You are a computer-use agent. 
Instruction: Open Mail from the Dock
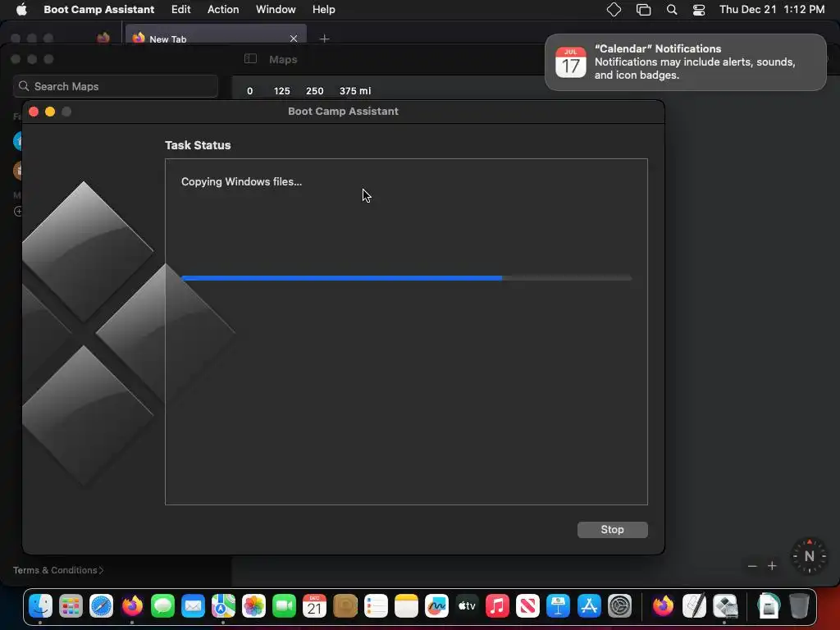point(193,606)
